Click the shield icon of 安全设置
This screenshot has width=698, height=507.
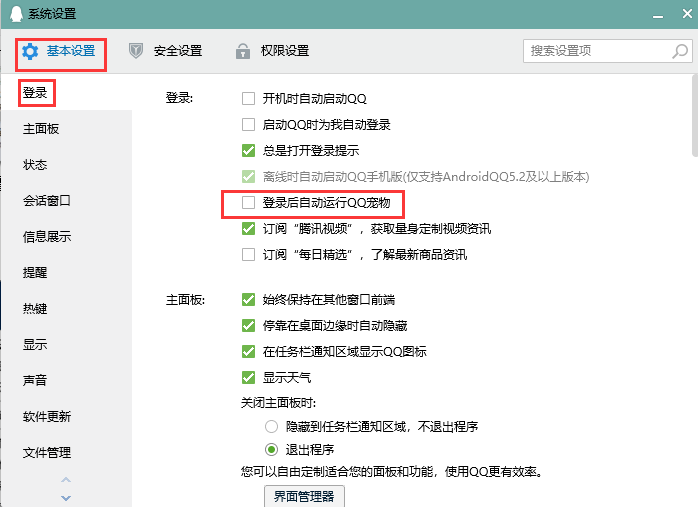tap(136, 51)
